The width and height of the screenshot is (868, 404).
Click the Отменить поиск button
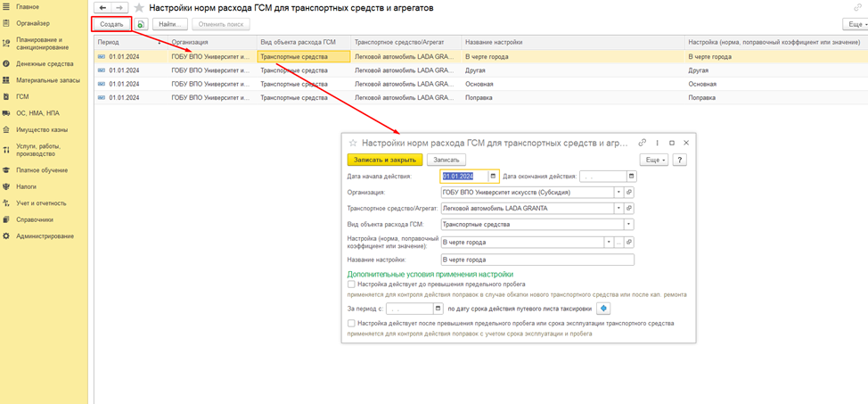(x=221, y=24)
